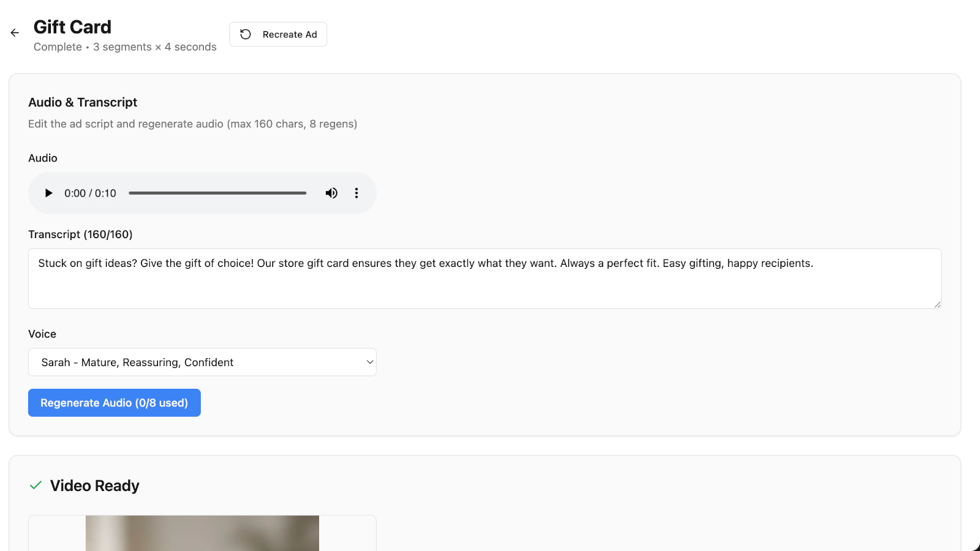
Task: Open the audio player's three-dot options menu
Action: click(356, 193)
